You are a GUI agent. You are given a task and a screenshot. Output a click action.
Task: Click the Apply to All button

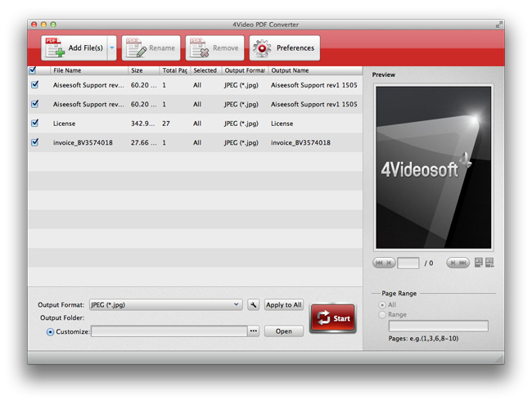pyautogui.click(x=284, y=304)
